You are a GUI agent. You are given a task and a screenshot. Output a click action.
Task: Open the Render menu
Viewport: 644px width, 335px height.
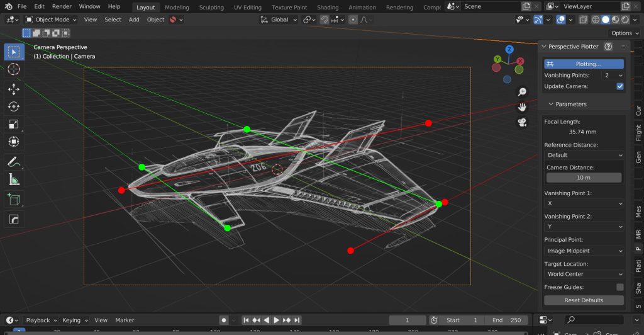point(62,6)
